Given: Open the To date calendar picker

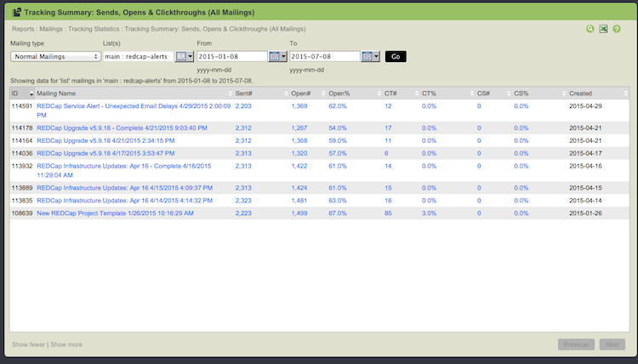Looking at the screenshot, I should [x=371, y=56].
